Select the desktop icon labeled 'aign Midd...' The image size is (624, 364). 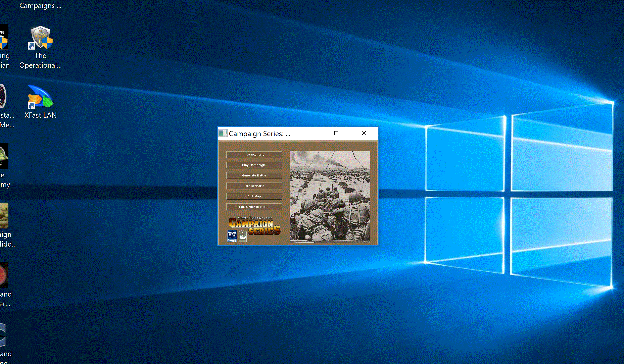4,215
